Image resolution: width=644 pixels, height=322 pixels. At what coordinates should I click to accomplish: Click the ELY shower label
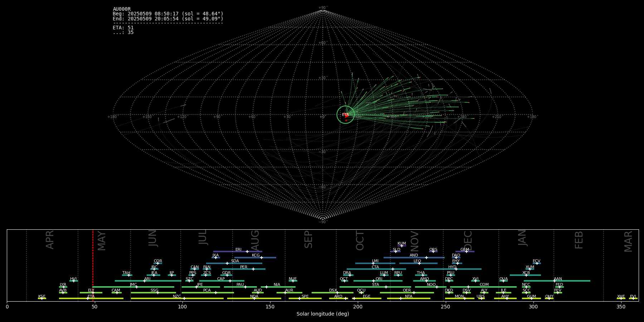[x=91, y=290]
